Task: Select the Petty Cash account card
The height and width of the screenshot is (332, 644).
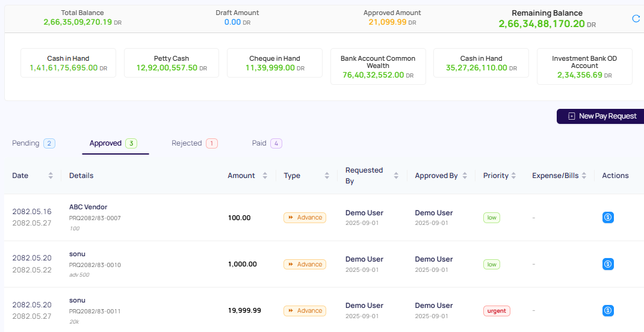Action: pos(172,63)
